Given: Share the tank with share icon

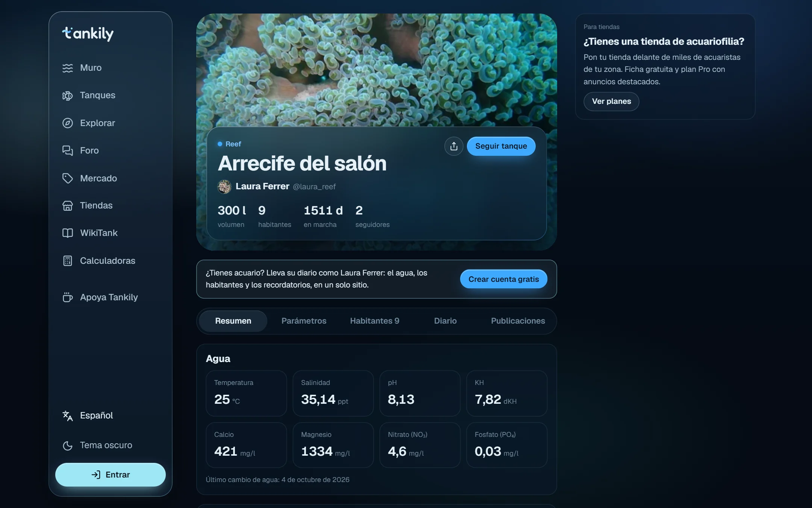Looking at the screenshot, I should click(454, 146).
